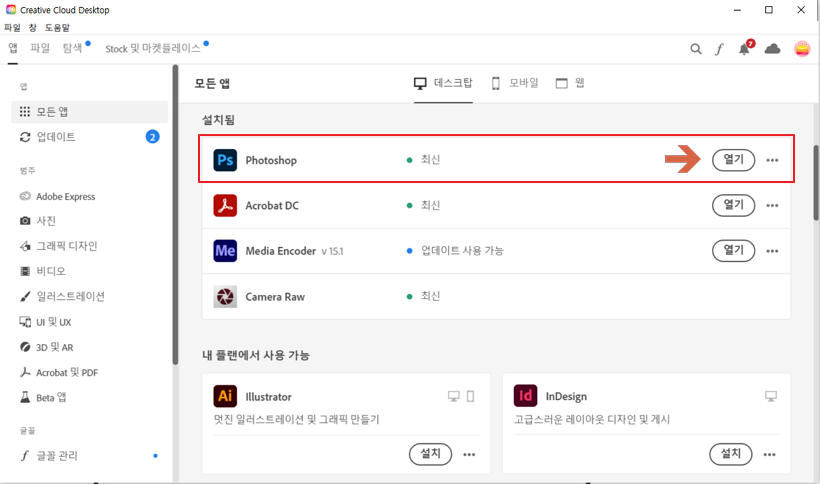Click the InDesign app icon

coord(525,396)
